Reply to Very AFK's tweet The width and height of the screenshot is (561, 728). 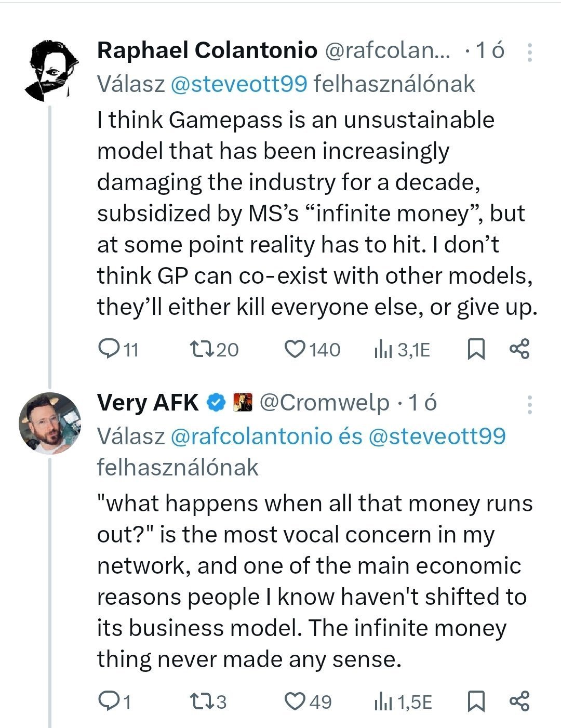click(x=109, y=701)
